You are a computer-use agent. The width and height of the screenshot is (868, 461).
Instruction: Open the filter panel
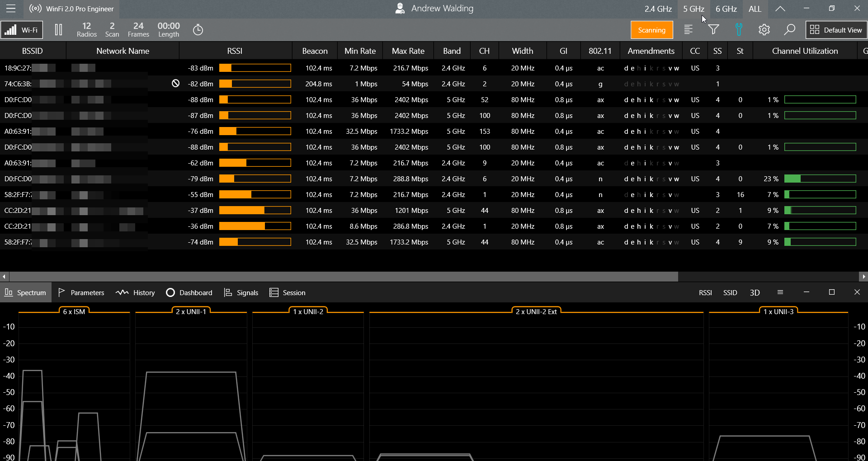(x=713, y=29)
